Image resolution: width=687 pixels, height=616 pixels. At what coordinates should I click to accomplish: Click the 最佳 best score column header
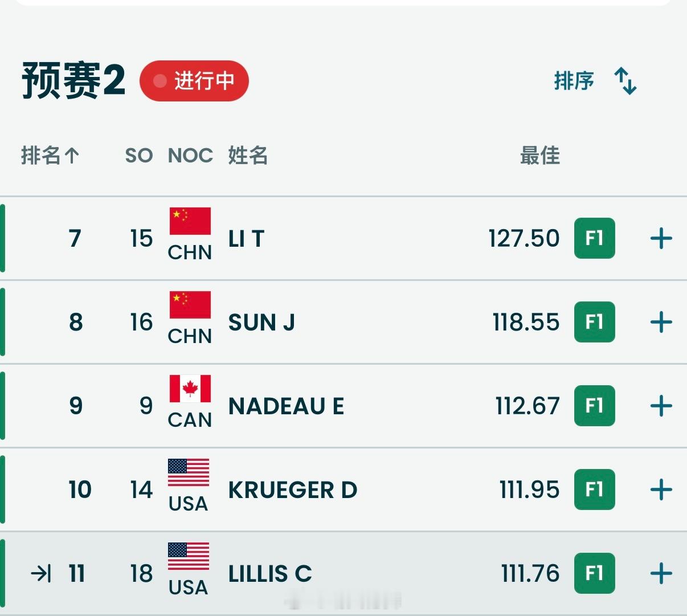(539, 155)
